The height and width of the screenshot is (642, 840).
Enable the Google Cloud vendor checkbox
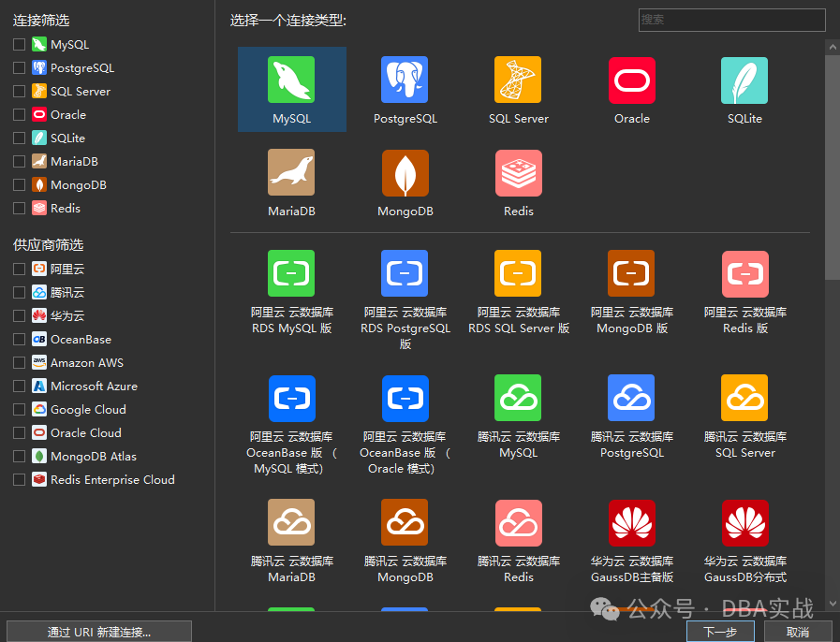point(20,409)
